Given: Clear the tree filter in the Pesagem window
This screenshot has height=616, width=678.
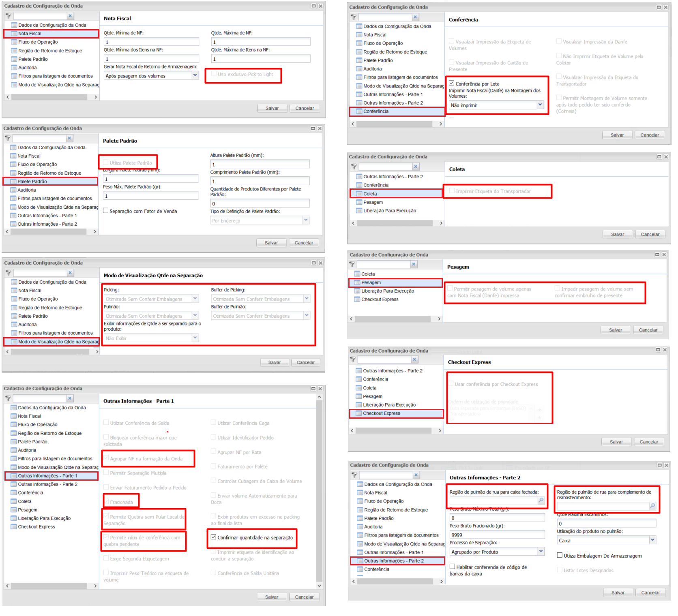Looking at the screenshot, I should [414, 264].
